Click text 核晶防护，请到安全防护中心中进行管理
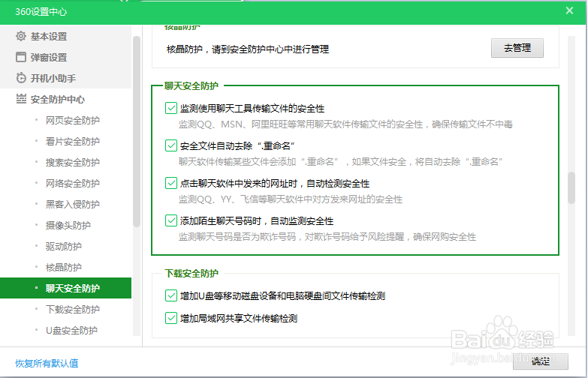 pyautogui.click(x=248, y=49)
